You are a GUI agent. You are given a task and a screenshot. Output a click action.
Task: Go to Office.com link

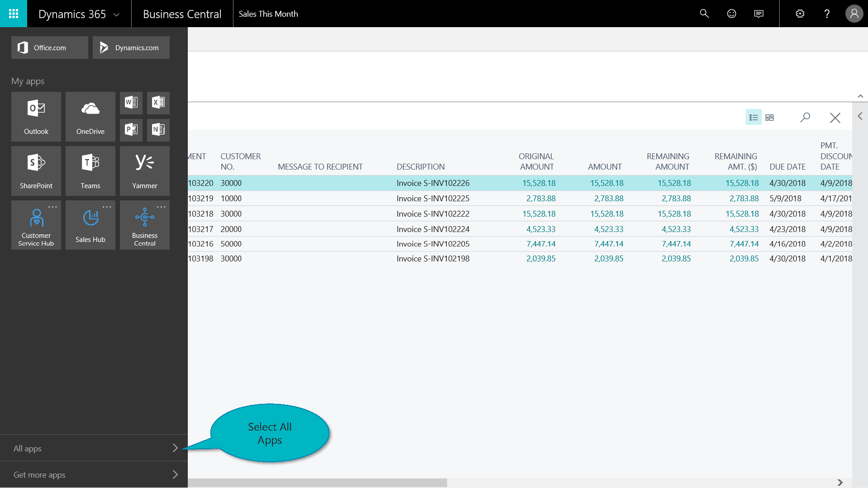pyautogui.click(x=50, y=47)
